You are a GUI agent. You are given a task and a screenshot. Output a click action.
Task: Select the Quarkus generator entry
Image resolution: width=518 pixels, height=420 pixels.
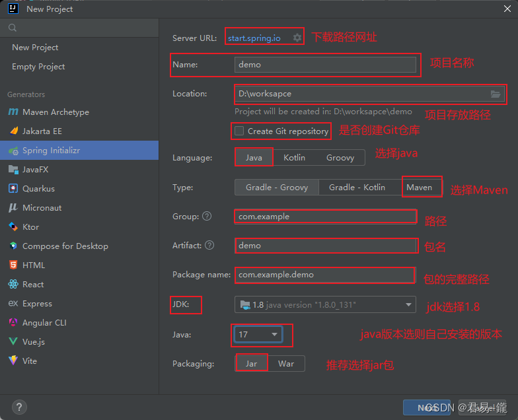point(79,189)
